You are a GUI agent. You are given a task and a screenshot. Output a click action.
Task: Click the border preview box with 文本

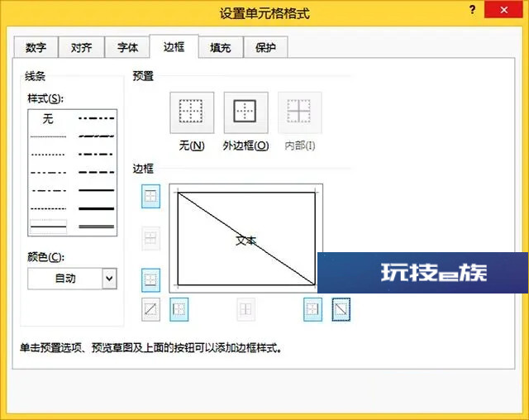(x=246, y=238)
